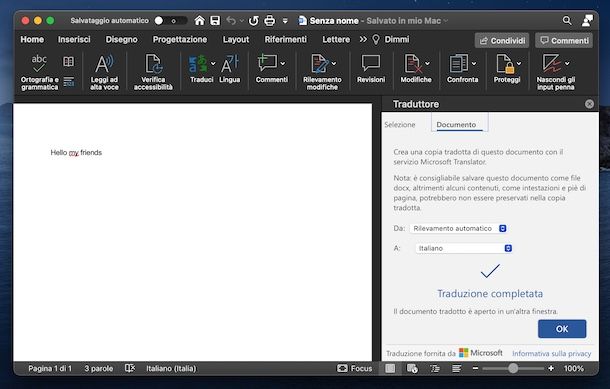Open the A Italiano language dropdown
Viewport: 610px width, 389px height.
coord(464,248)
